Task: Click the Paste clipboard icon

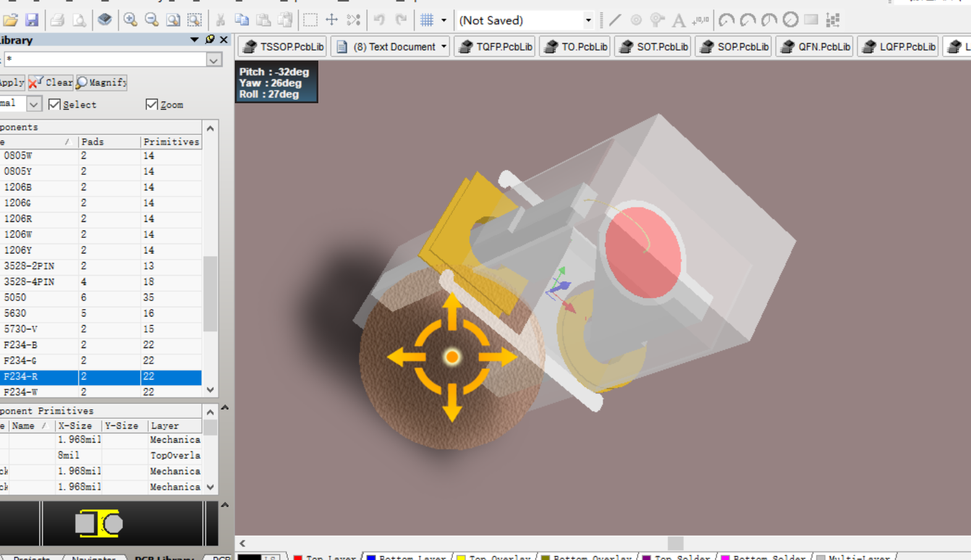Action: 263,20
